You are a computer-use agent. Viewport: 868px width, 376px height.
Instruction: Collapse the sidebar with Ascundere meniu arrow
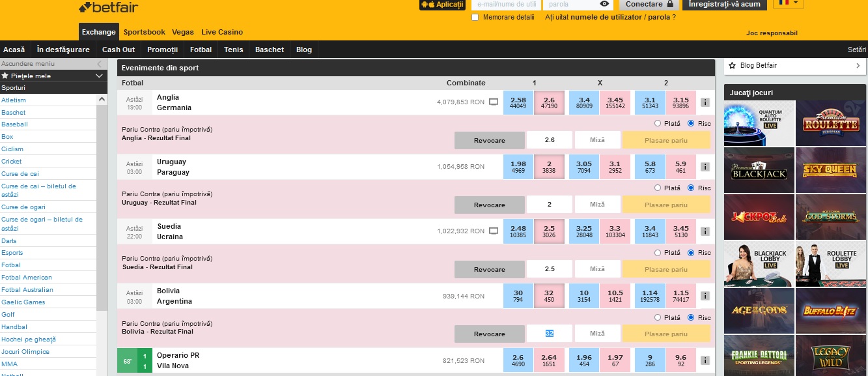(x=99, y=64)
